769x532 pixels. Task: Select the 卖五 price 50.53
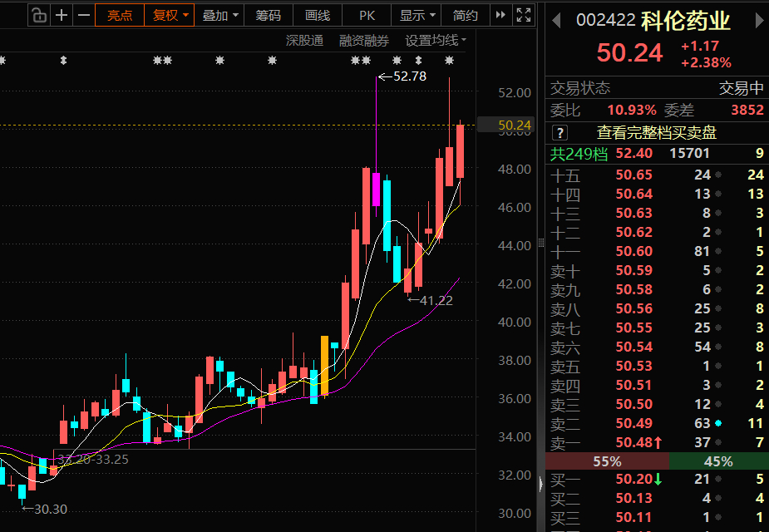(634, 367)
